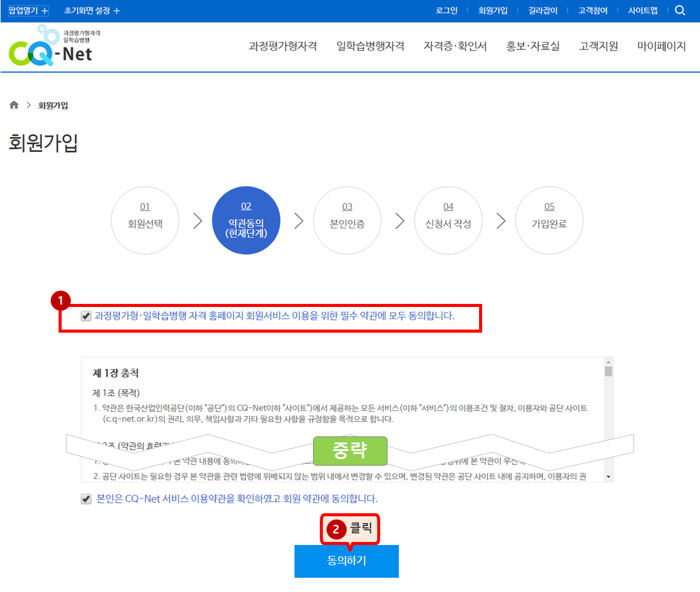Open 로그인 link in top bar
Viewport: 700px width, 592px height.
pyautogui.click(x=447, y=11)
